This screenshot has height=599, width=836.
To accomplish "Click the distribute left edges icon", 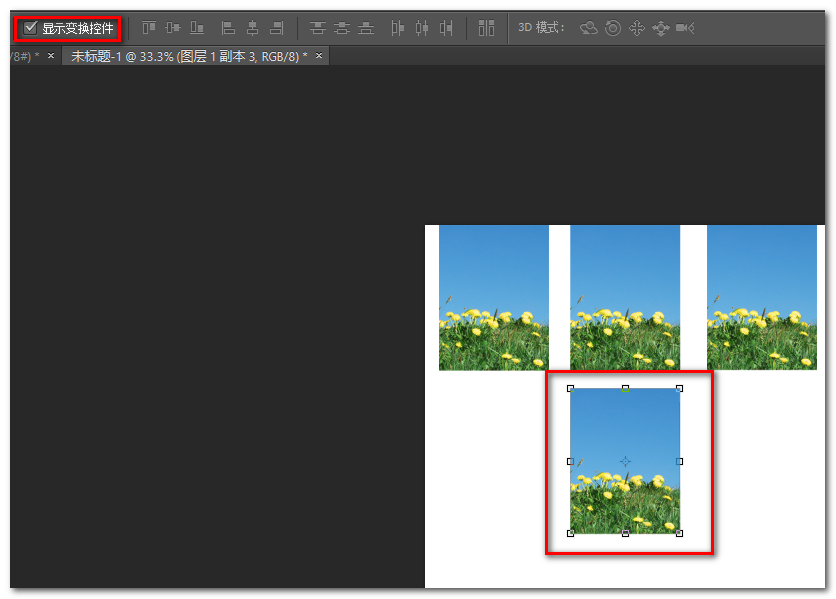I will [398, 27].
